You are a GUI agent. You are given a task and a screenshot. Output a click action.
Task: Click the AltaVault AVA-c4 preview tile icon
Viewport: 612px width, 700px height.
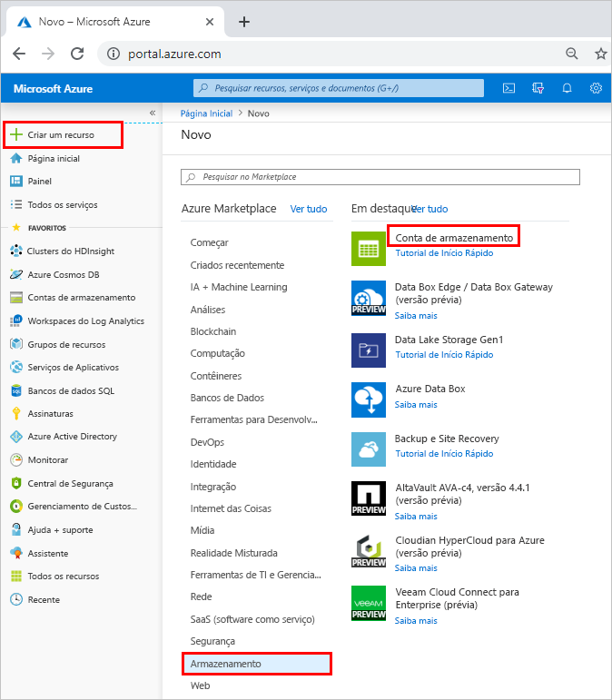[x=369, y=498]
